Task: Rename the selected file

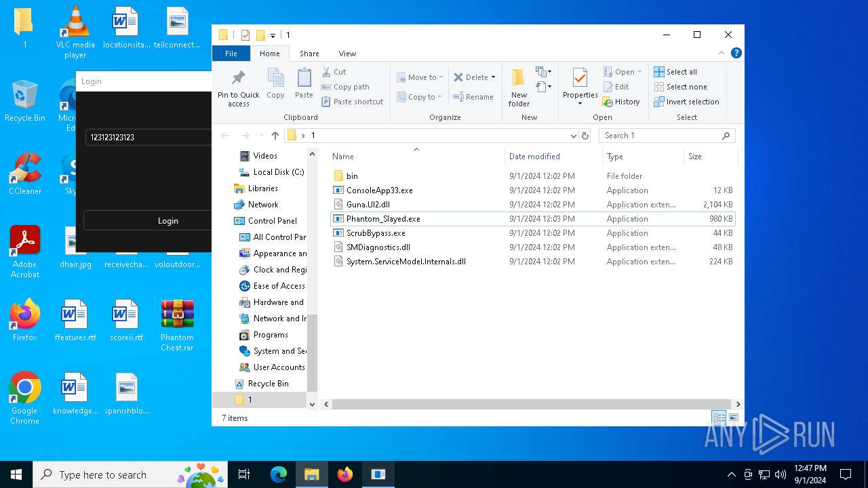Action: coord(473,97)
